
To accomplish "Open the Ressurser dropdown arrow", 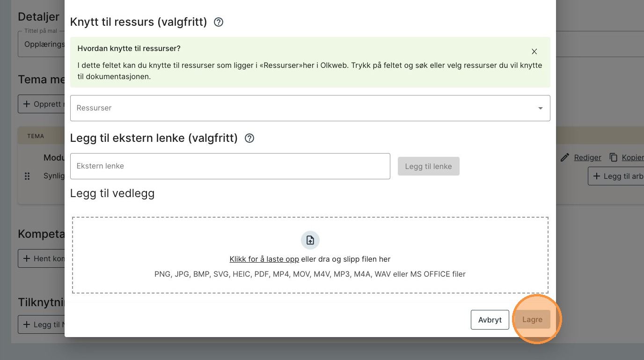I will pos(540,108).
